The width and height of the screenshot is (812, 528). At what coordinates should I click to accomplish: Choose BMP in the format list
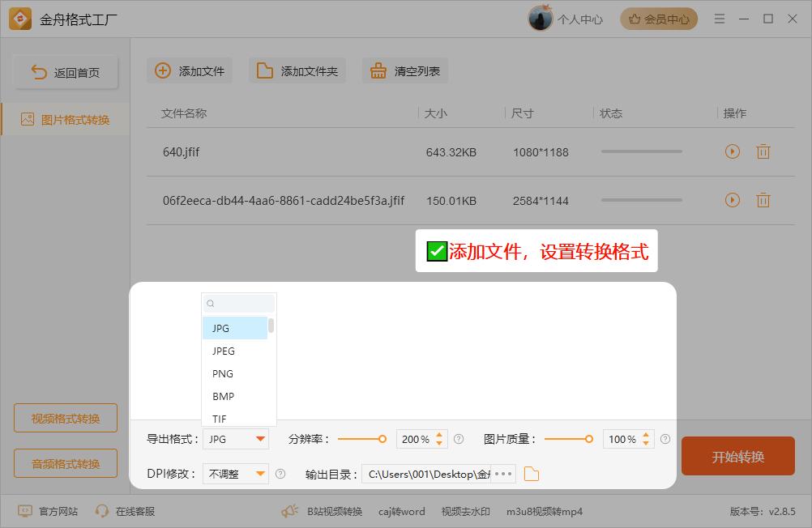point(223,396)
